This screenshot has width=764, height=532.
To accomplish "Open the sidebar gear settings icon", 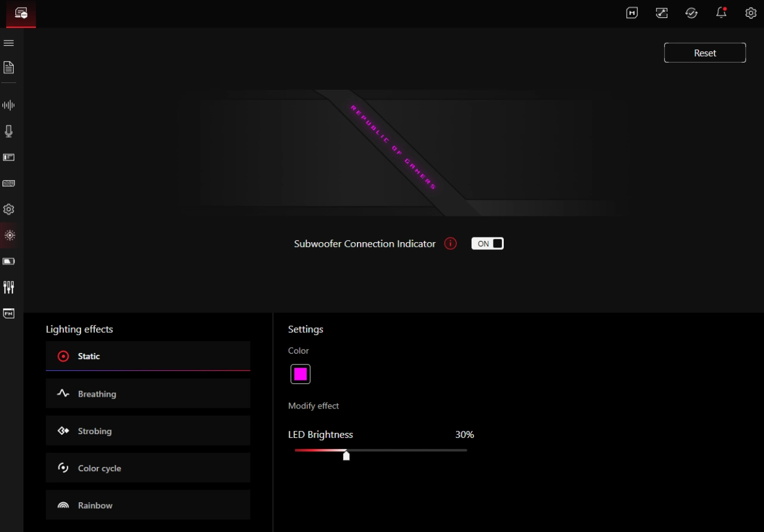I will click(x=9, y=209).
